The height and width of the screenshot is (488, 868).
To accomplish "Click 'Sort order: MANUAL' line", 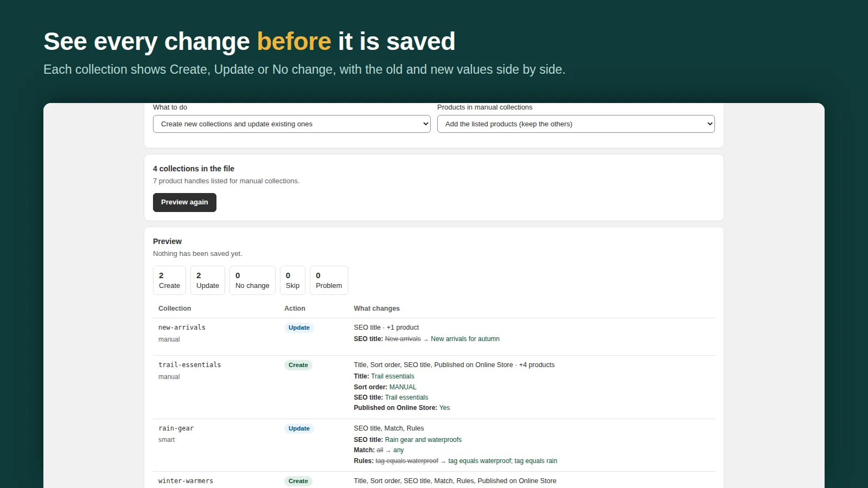I will [x=385, y=387].
